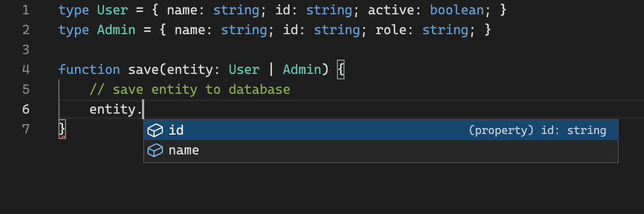Click the 'Admin' type name on line 2
Viewport: 644px width, 214px height.
116,30
